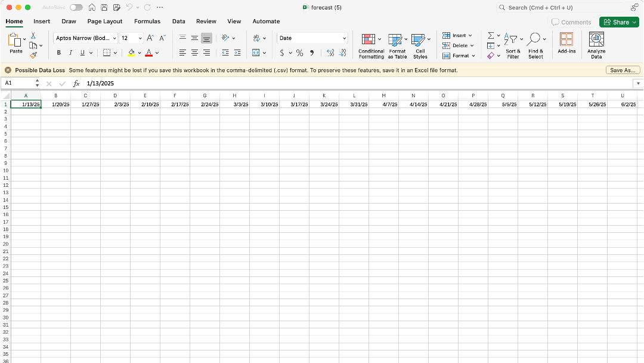Select cell E1 containing 2/10/25
This screenshot has height=363, width=644.
[x=146, y=104]
